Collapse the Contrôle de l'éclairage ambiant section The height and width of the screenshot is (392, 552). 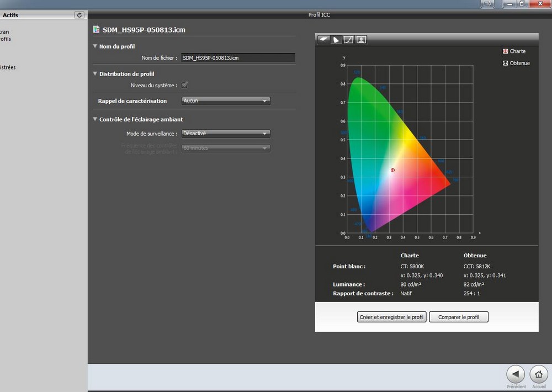[x=95, y=119]
